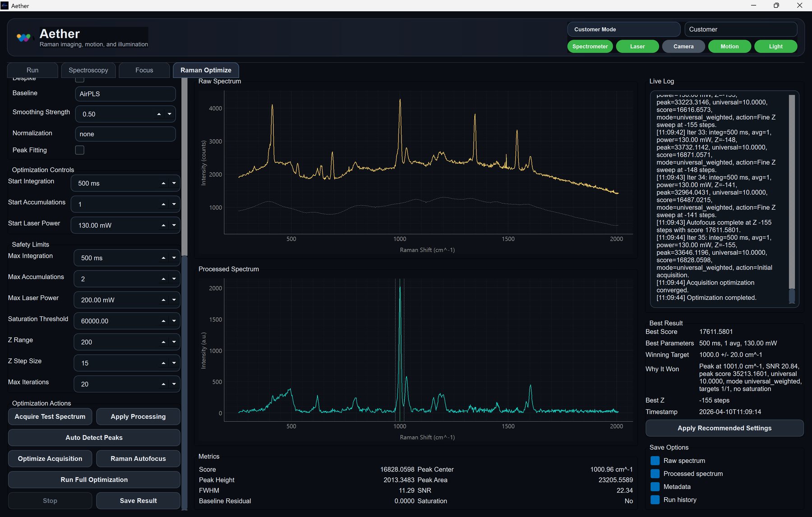Image resolution: width=812 pixels, height=517 pixels.
Task: Select the Raman Optimize tab
Action: coord(206,70)
